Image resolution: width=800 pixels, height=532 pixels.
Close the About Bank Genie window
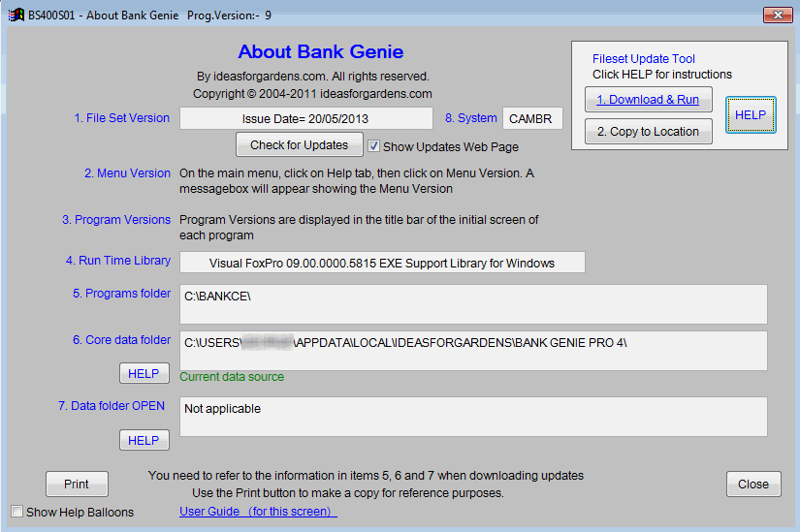pos(777,15)
